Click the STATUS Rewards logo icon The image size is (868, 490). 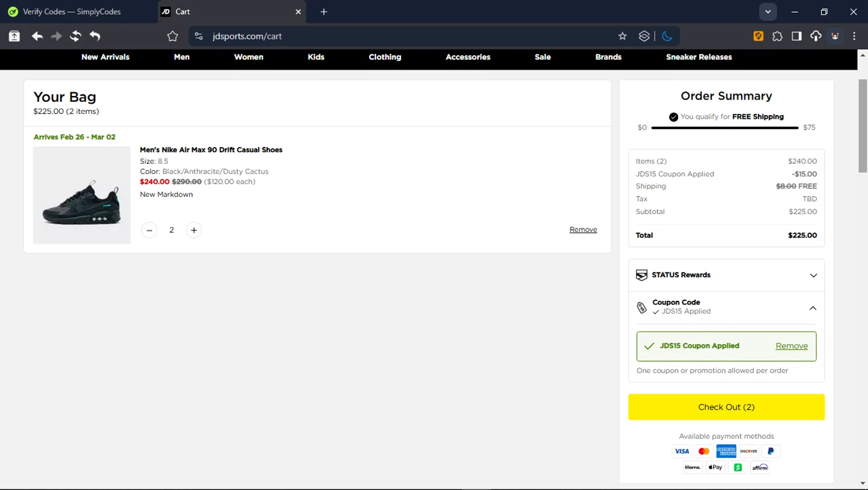click(x=642, y=275)
